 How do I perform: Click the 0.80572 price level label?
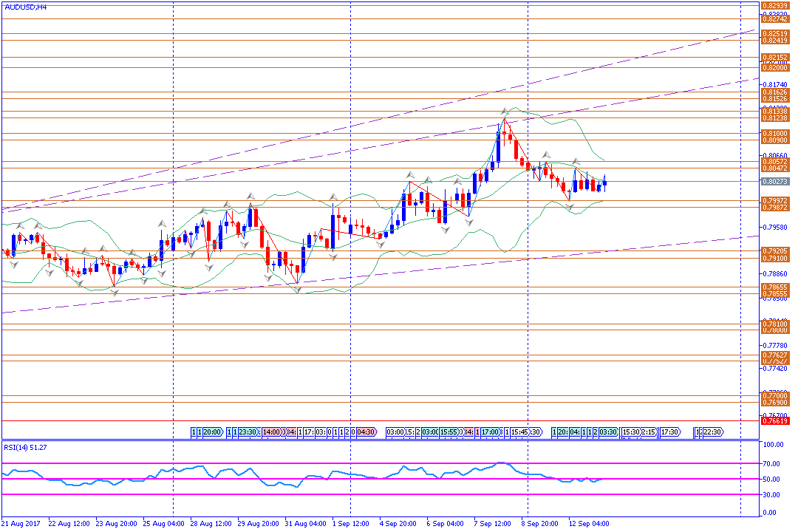coord(774,161)
